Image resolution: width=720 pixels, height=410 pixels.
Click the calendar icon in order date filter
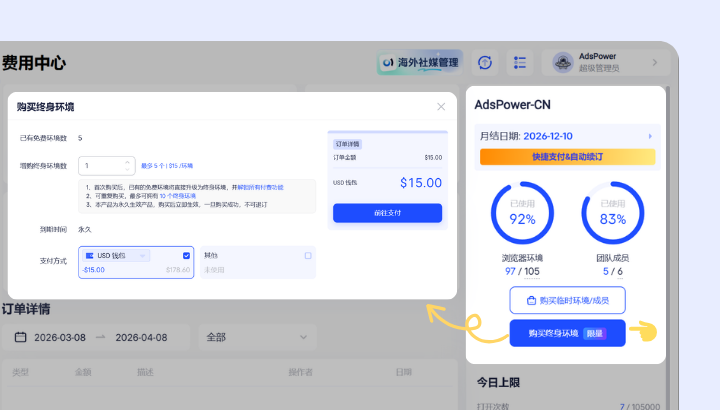click(x=21, y=337)
